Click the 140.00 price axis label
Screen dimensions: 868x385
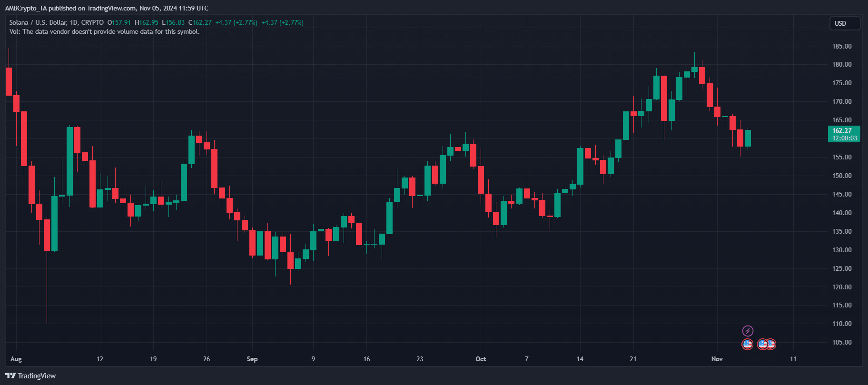[x=842, y=213]
